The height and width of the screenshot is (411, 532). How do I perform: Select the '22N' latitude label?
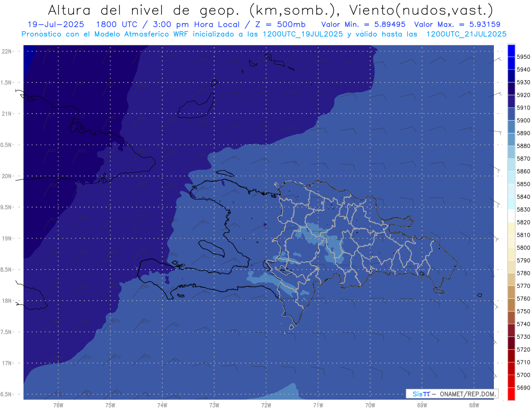pos(7,51)
